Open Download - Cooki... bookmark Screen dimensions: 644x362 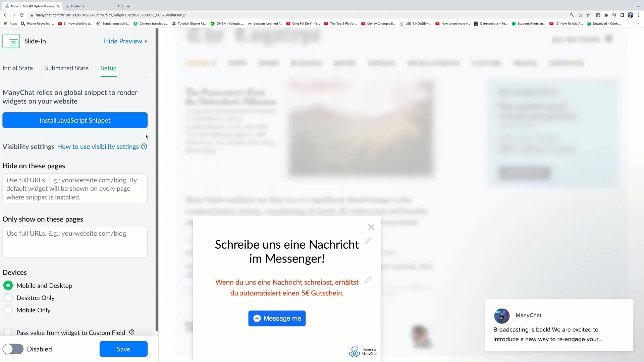(x=604, y=23)
